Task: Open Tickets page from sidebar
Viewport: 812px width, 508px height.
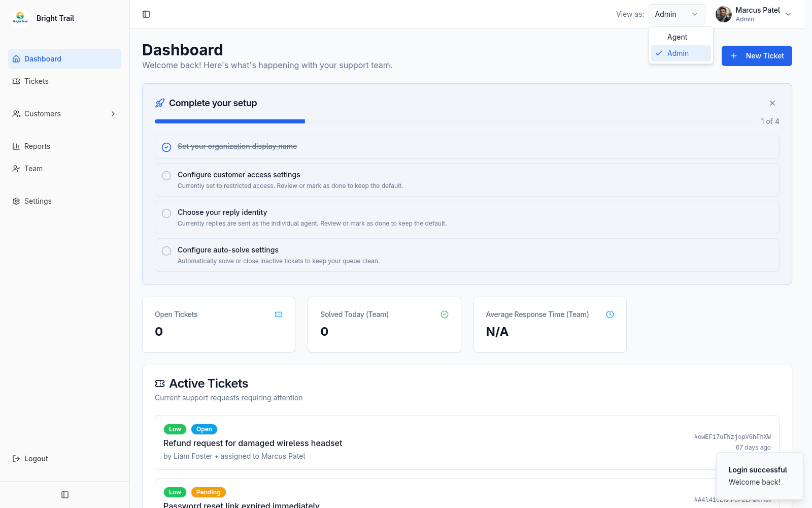Action: coord(64,81)
